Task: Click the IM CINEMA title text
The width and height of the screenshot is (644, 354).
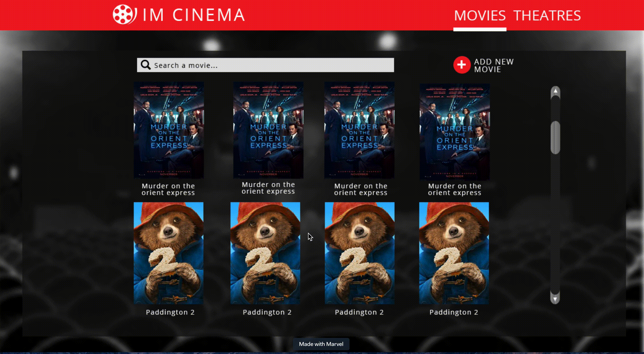Action: point(193,15)
